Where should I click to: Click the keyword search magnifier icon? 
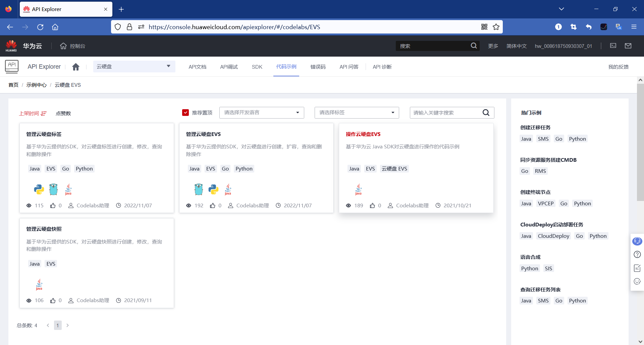click(x=486, y=113)
